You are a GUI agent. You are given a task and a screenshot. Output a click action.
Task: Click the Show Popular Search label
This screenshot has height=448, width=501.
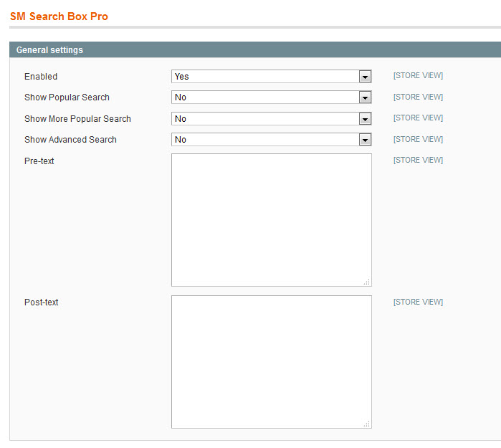click(x=67, y=97)
